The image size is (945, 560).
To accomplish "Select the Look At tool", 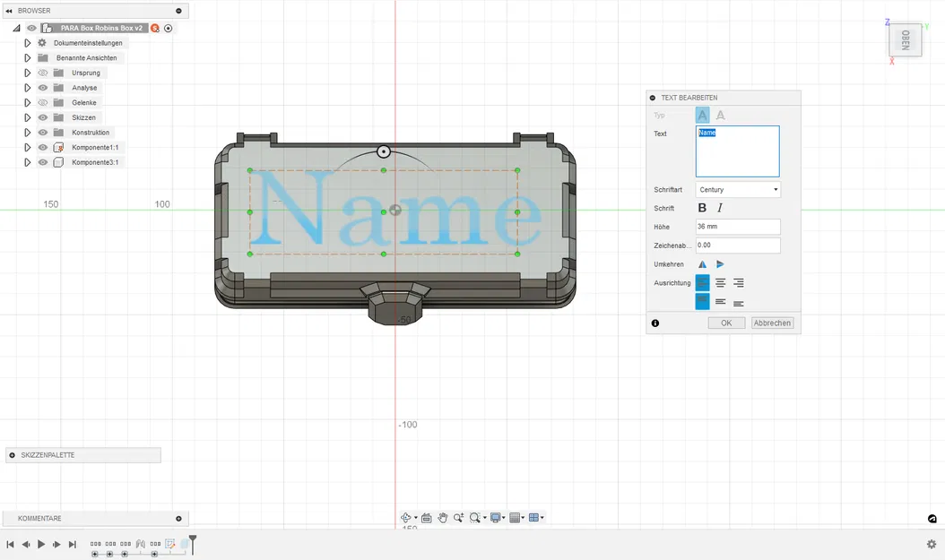I will (x=427, y=518).
